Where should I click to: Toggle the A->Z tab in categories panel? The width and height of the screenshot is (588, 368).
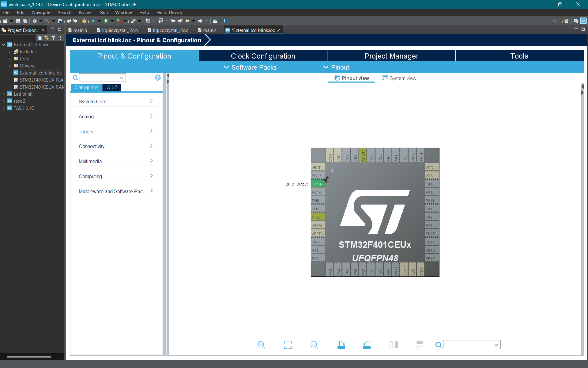(x=111, y=87)
